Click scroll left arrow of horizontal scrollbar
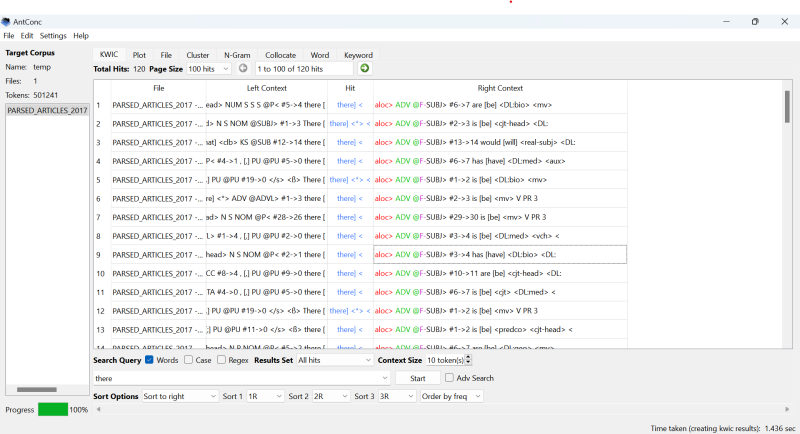 click(98, 409)
